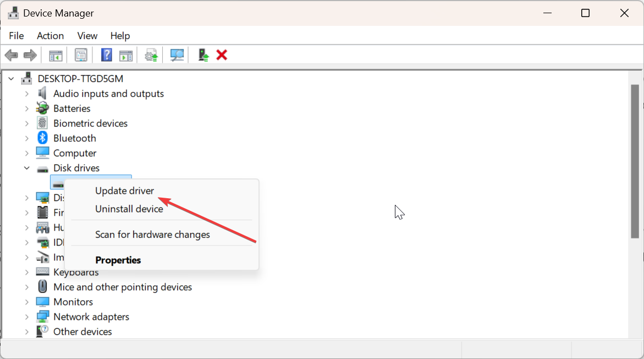Toggle the action pane toolbar icon
Screen dimensions: 644x359
126,55
